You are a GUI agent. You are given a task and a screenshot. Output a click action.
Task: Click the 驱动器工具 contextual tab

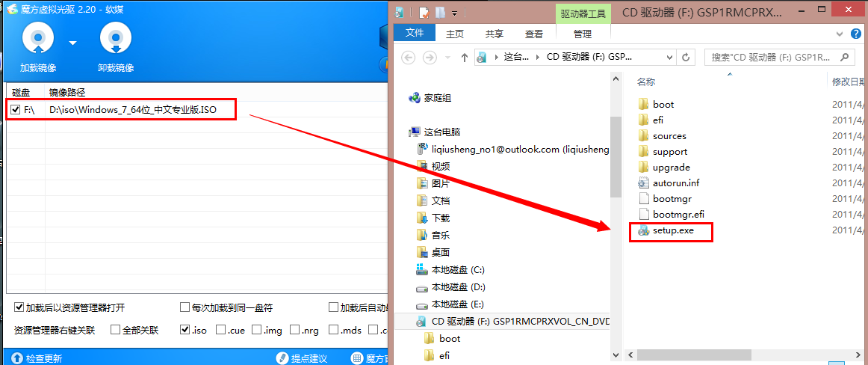[x=583, y=13]
